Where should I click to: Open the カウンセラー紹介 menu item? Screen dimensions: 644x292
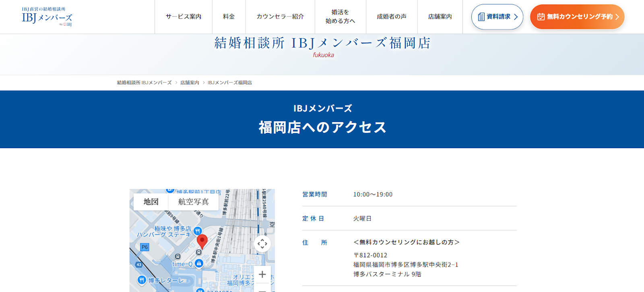pos(280,17)
